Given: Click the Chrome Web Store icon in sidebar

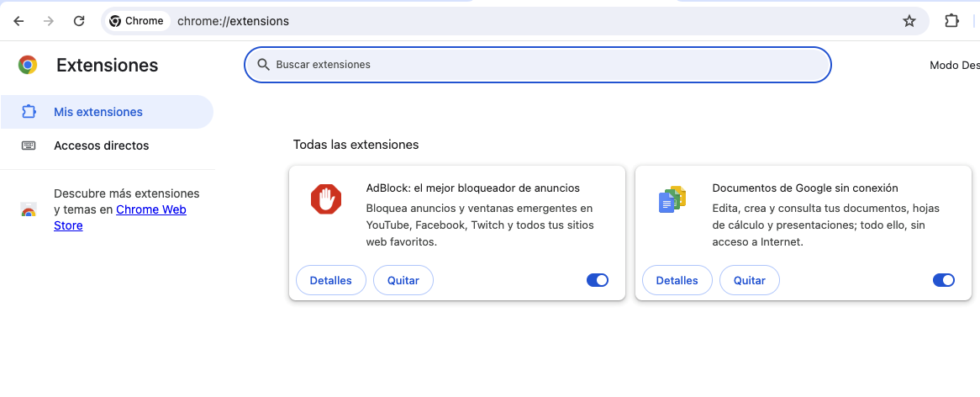Looking at the screenshot, I should click(29, 210).
